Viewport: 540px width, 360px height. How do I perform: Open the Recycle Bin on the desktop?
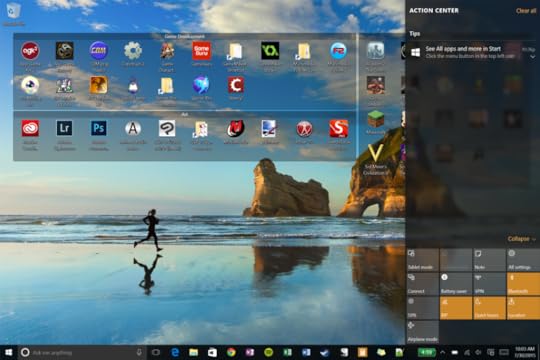tap(14, 10)
